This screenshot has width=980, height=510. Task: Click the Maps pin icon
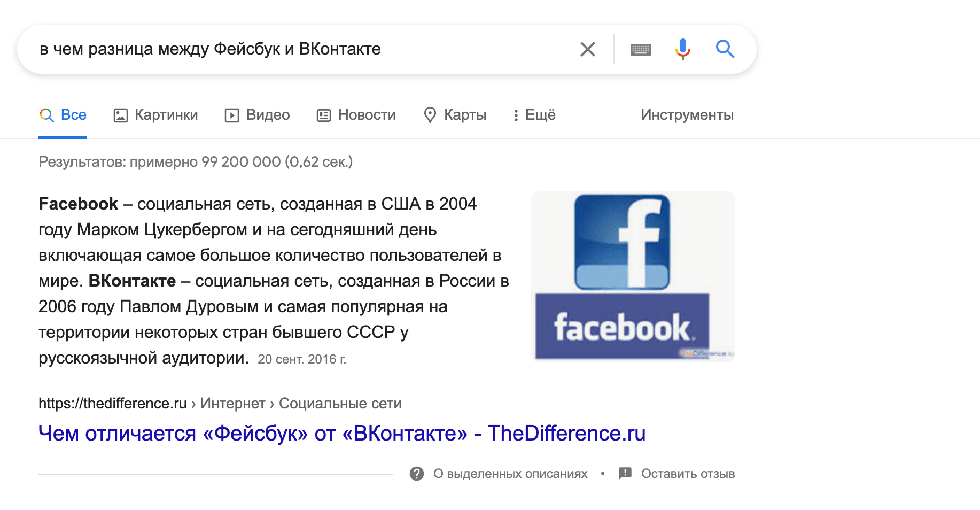[x=430, y=115]
